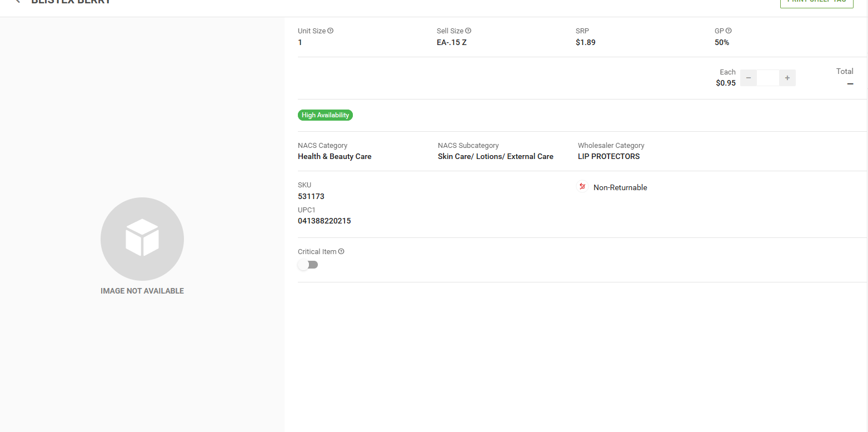
Task: Click the red Non-Returnable icon
Action: point(582,187)
